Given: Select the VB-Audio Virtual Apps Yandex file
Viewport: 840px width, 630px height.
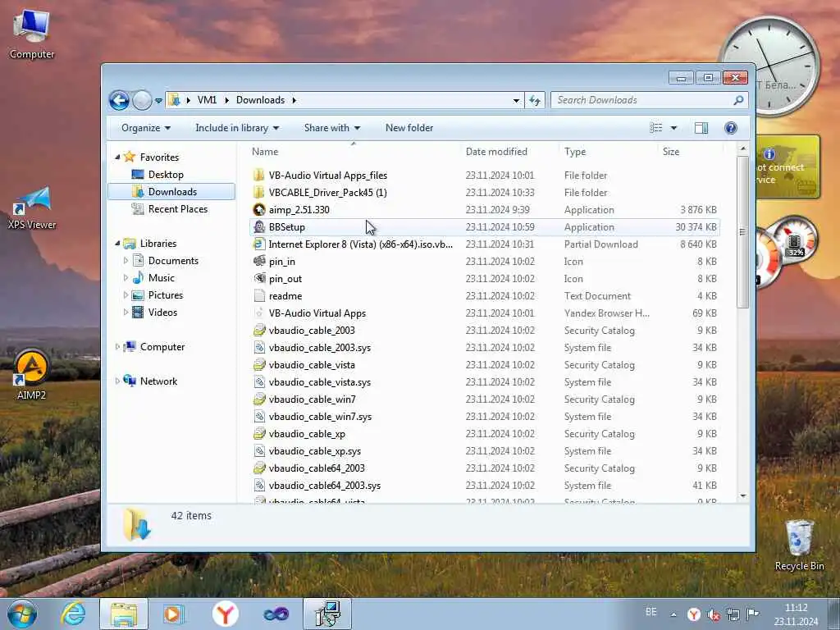Looking at the screenshot, I should click(317, 313).
